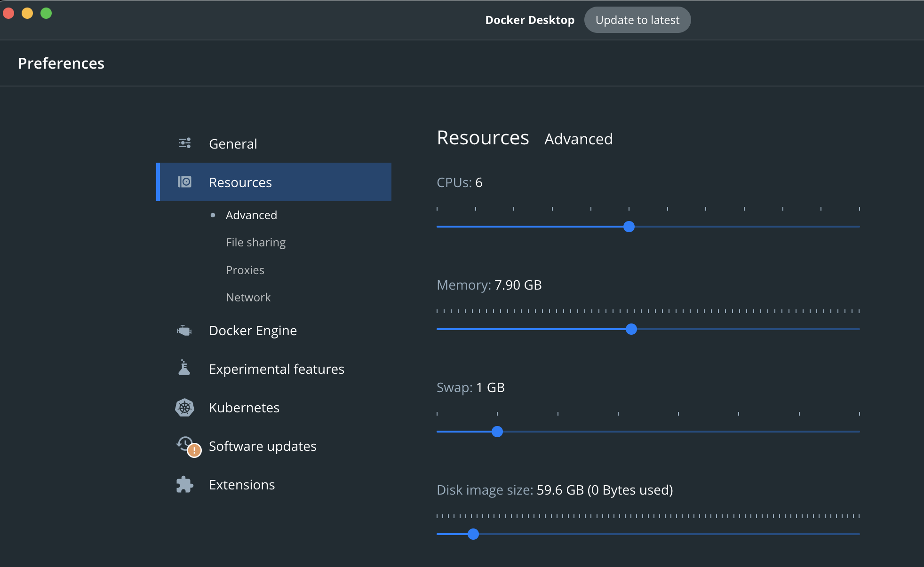Screen dimensions: 924x567
Task: Select the Kubernetes helm wheel icon
Action: point(184,407)
